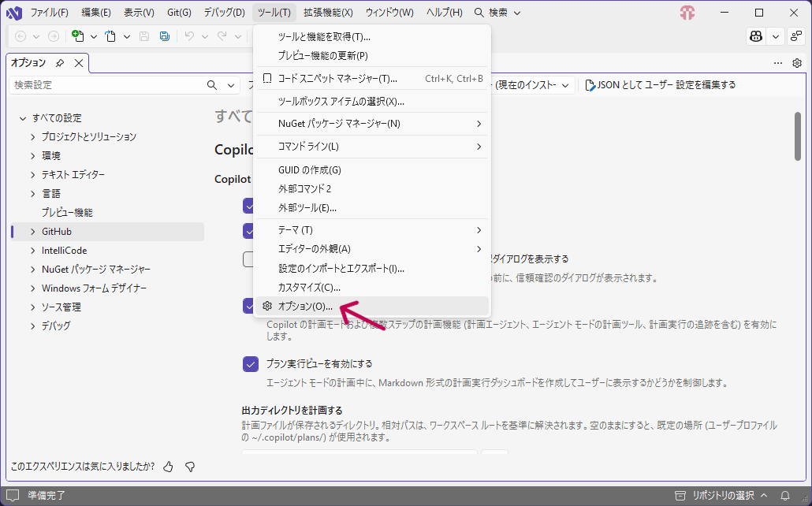Click the undo arrow icon
812x506 pixels.
[x=189, y=36]
